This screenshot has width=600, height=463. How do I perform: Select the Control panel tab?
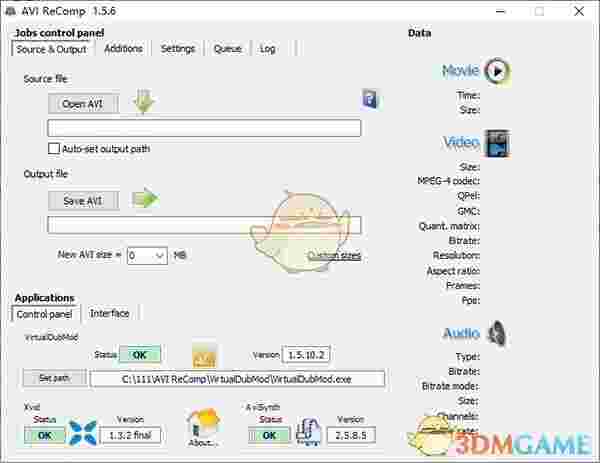click(x=44, y=314)
